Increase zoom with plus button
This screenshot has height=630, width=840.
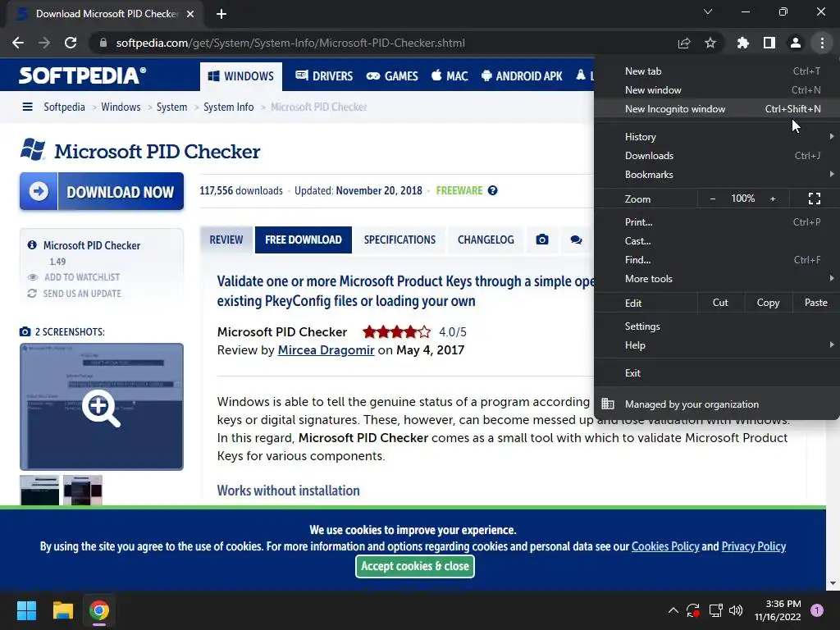(x=773, y=199)
